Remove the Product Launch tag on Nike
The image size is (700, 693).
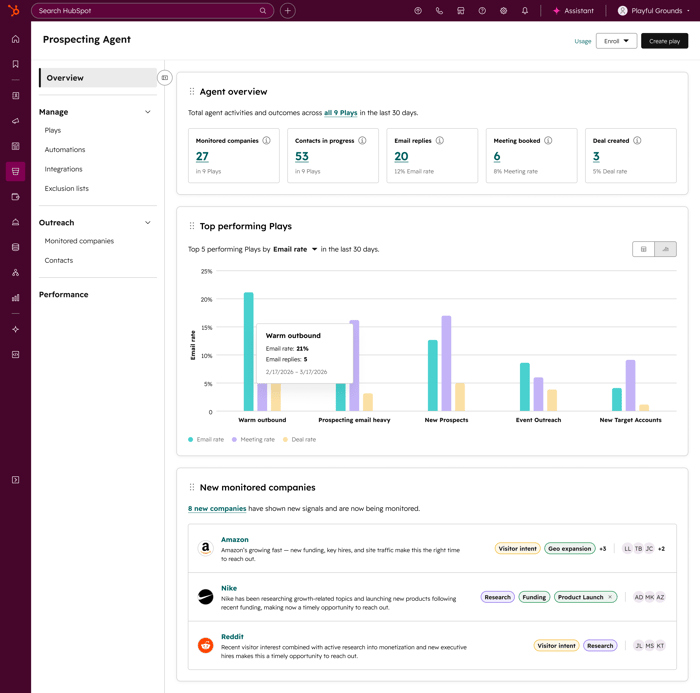[610, 597]
